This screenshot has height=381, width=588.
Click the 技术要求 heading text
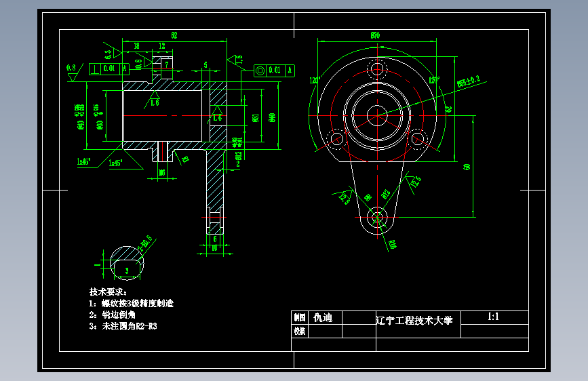(x=109, y=292)
